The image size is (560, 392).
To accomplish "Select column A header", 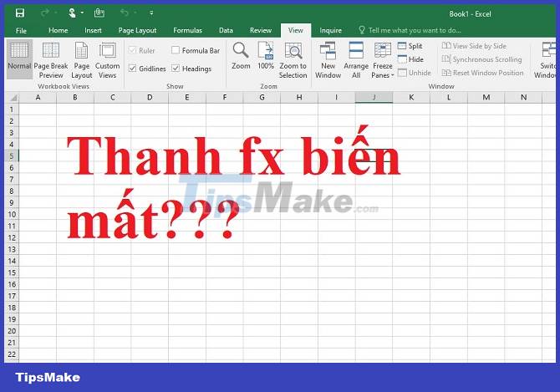I will pyautogui.click(x=38, y=98).
